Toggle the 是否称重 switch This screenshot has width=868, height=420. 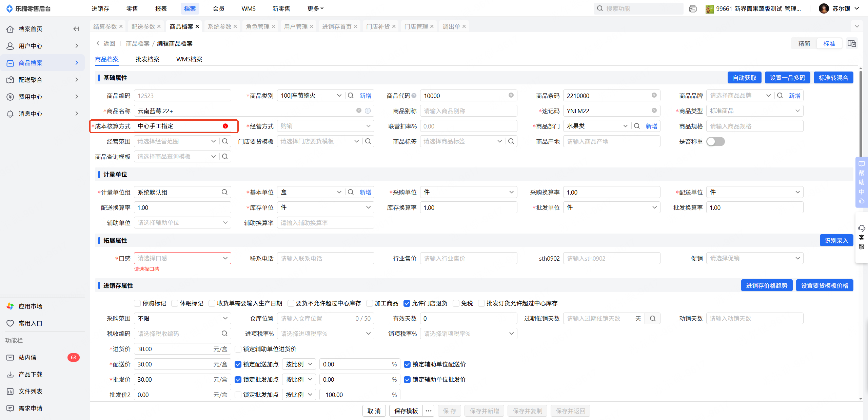715,141
